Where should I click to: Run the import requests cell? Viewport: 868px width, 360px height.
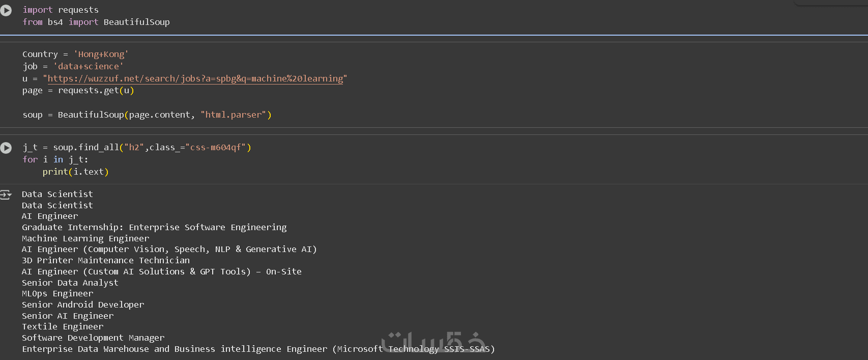[6, 10]
